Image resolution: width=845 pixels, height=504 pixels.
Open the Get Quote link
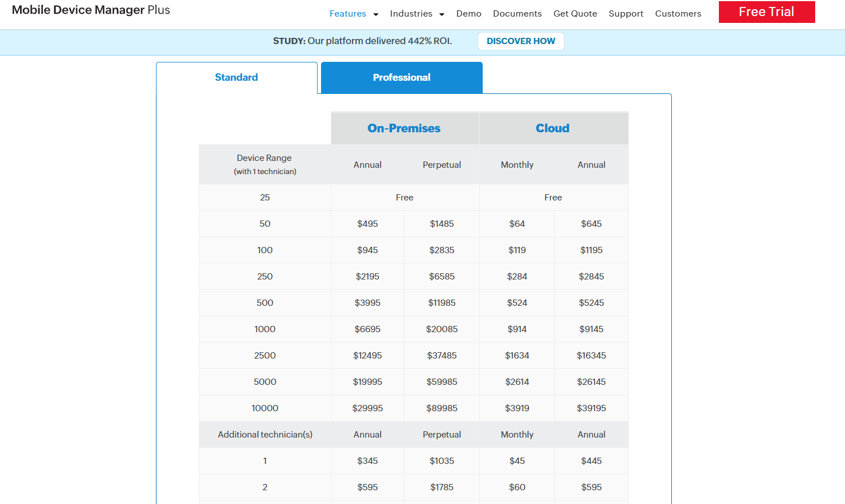point(575,14)
